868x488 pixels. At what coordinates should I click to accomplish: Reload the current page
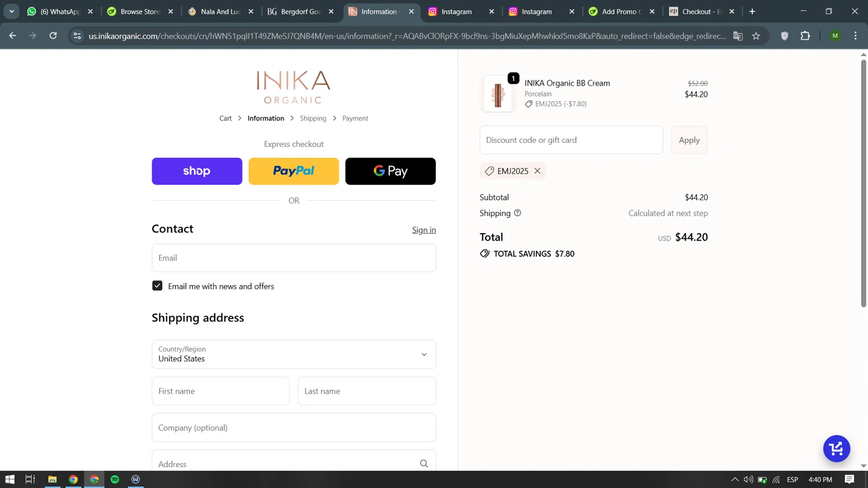pos(53,36)
